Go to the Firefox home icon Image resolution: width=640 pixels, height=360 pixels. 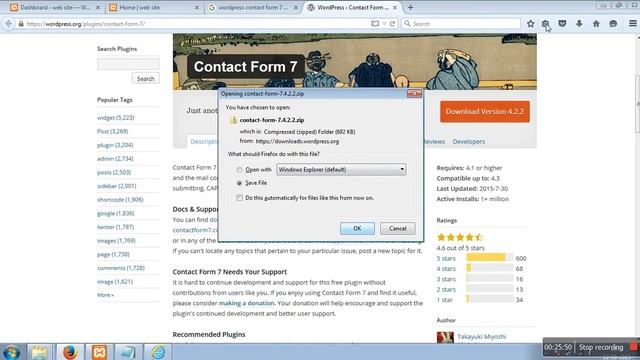tap(596, 24)
